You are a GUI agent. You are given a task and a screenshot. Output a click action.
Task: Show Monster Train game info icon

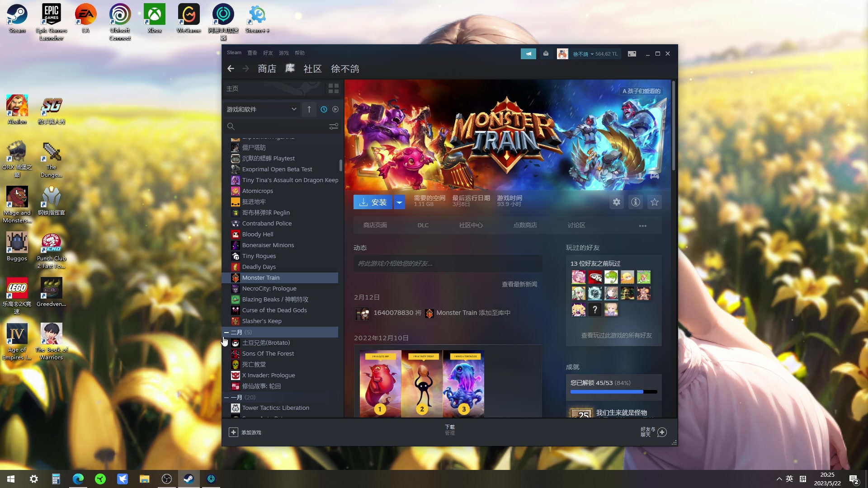[636, 202]
